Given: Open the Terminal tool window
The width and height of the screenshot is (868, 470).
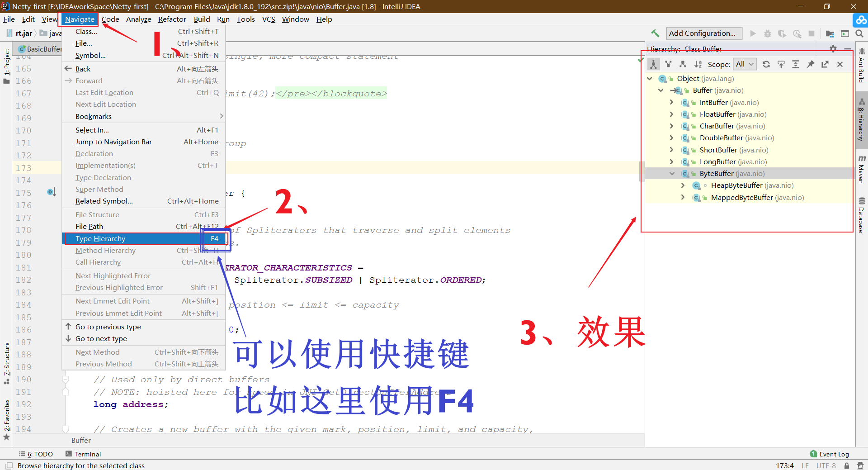Looking at the screenshot, I should coord(83,454).
